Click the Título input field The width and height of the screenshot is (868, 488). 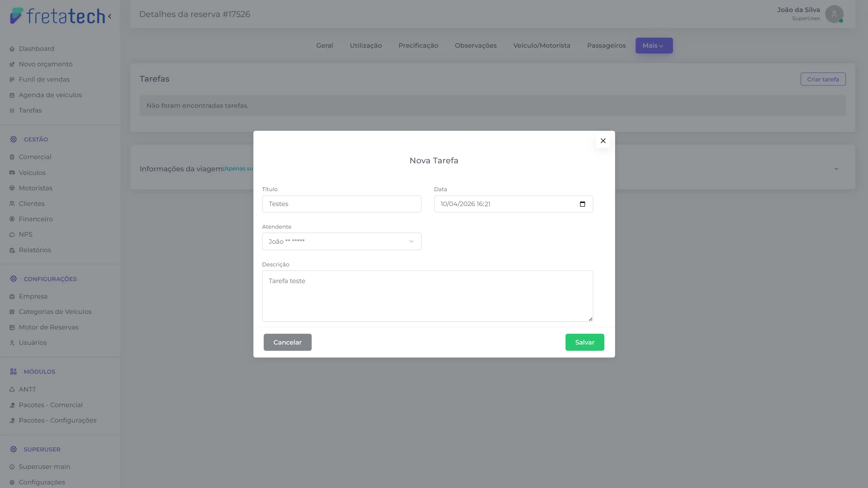click(x=342, y=204)
